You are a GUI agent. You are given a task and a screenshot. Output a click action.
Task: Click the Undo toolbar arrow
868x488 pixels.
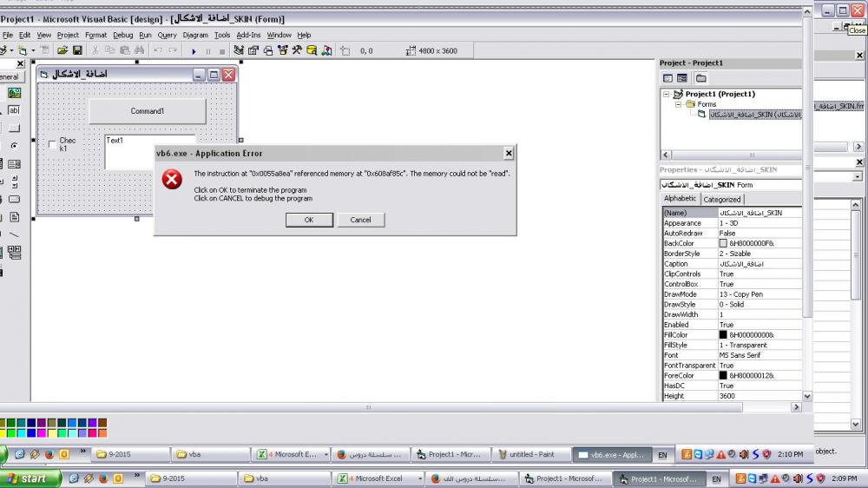158,50
